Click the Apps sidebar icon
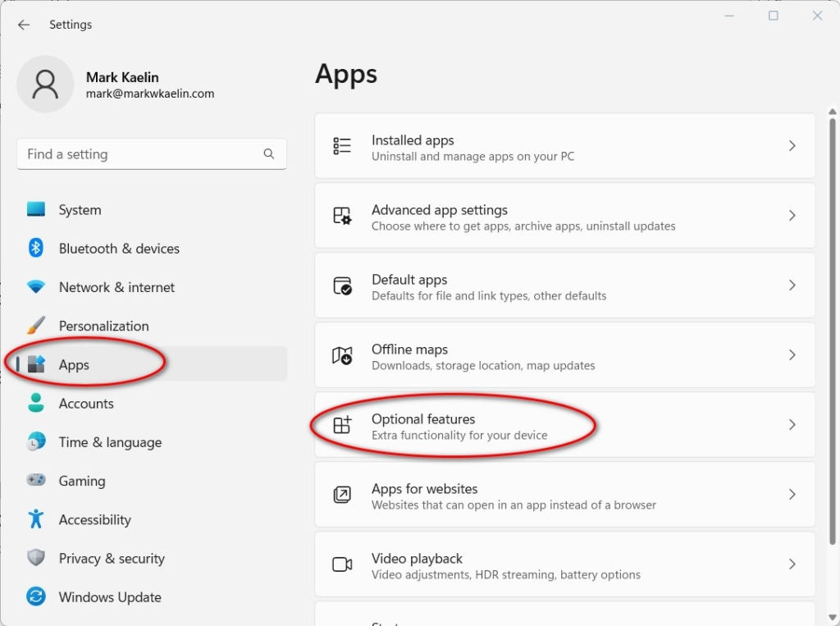The height and width of the screenshot is (626, 840). pyautogui.click(x=35, y=364)
